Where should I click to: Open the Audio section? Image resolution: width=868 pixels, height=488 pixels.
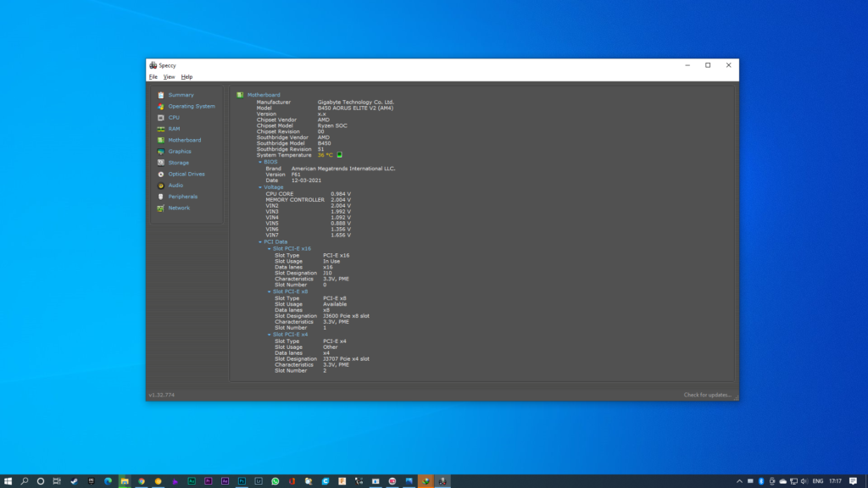[x=175, y=186]
